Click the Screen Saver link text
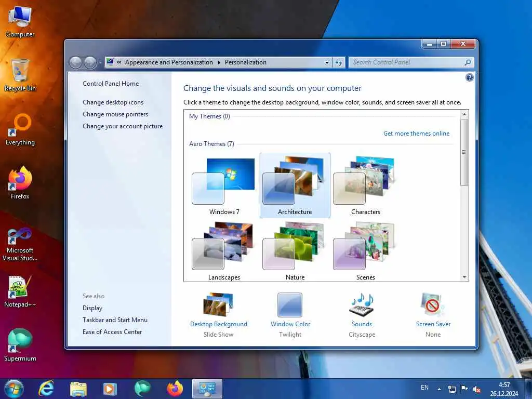Image resolution: width=532 pixels, height=399 pixels. [x=433, y=324]
